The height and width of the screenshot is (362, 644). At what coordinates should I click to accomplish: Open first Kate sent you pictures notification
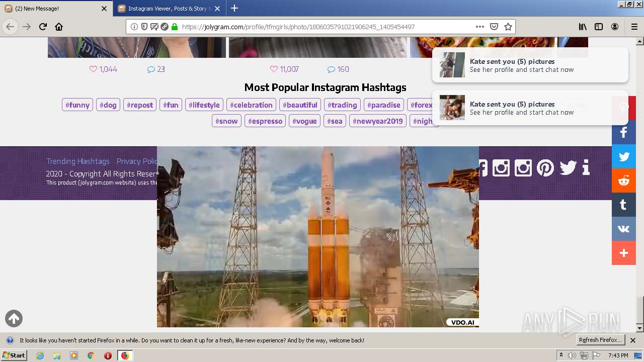point(530,65)
